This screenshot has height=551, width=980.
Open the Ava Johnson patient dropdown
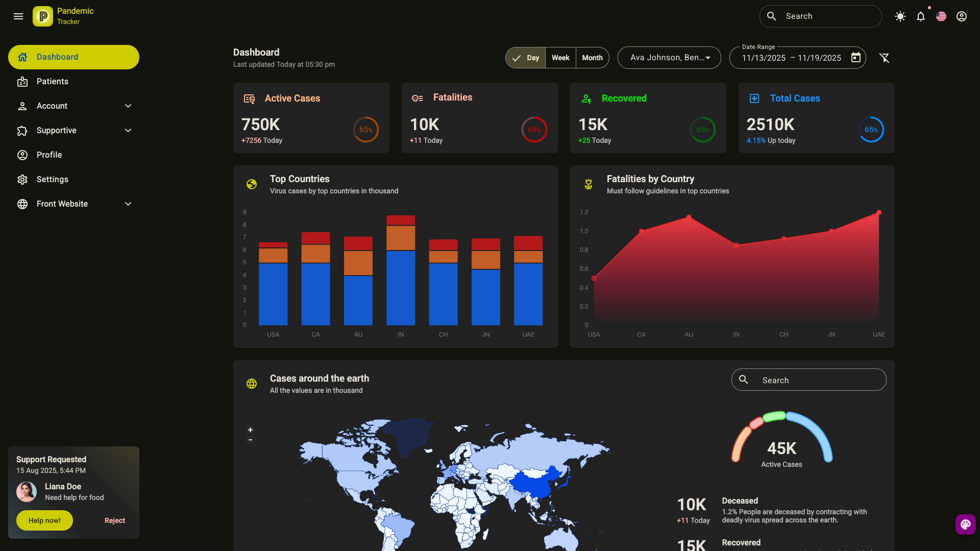tap(669, 58)
